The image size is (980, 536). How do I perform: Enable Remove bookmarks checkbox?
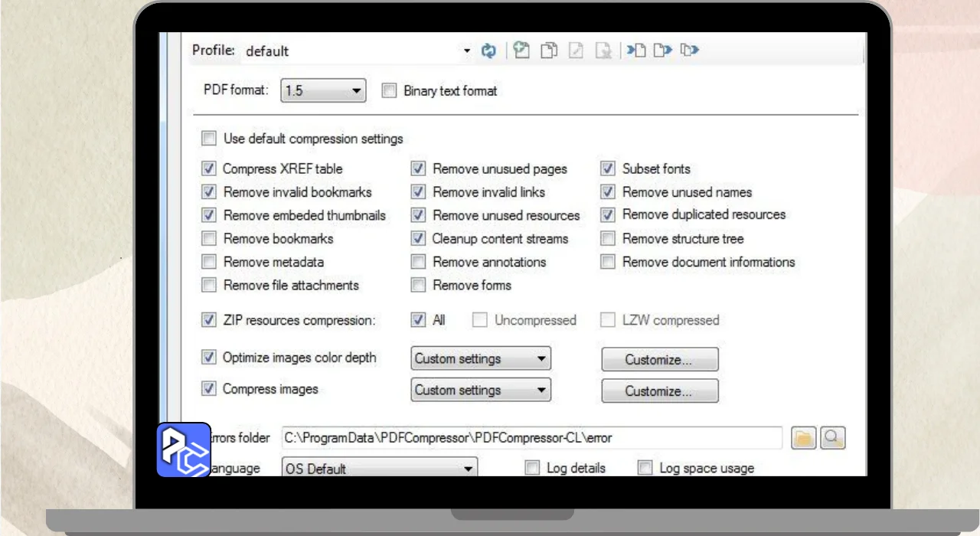pos(208,238)
